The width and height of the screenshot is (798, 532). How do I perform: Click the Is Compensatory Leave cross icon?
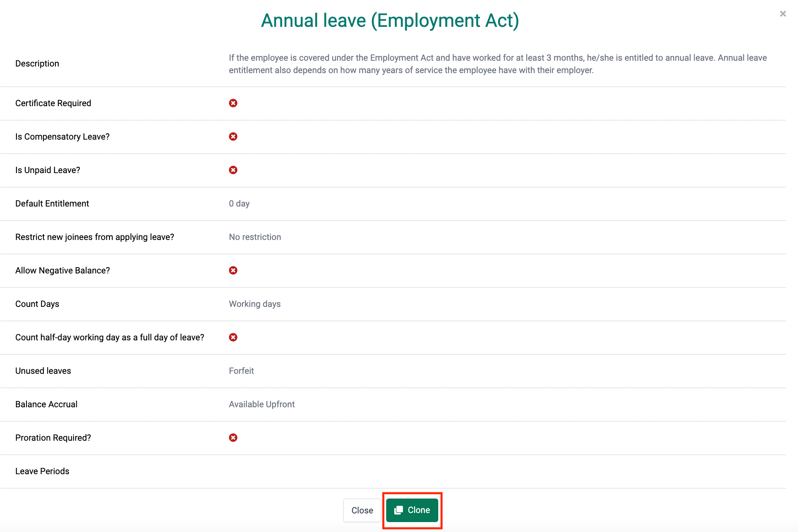[x=233, y=137]
